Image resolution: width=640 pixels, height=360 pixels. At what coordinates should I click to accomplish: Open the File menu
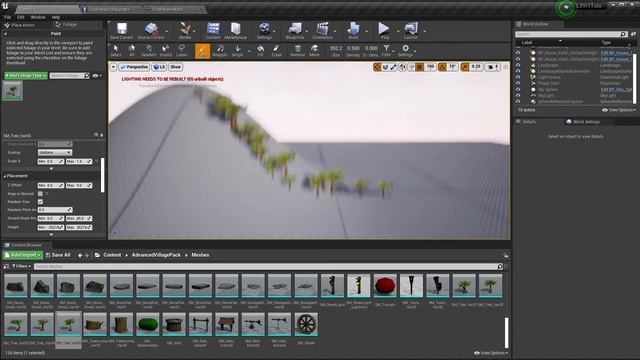7,17
